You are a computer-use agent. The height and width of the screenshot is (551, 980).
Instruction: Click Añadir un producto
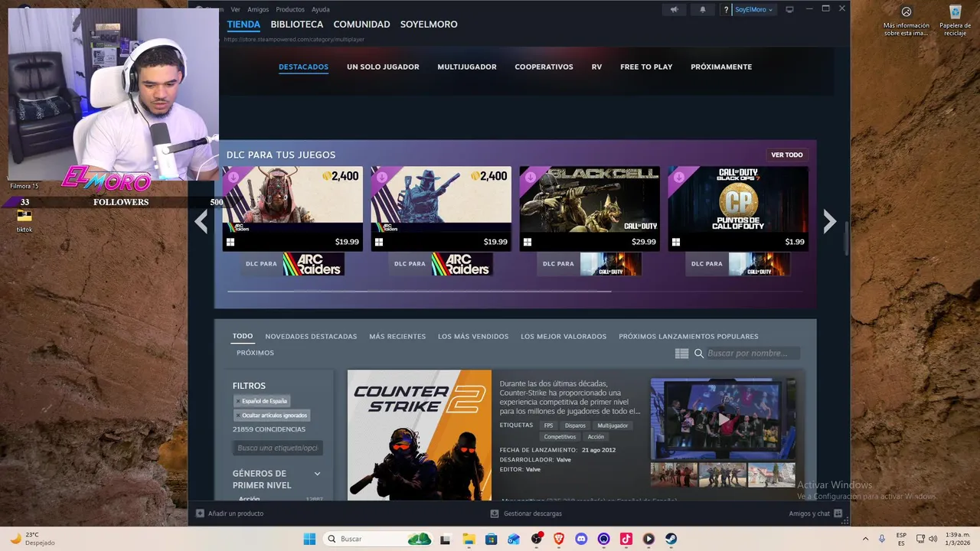coord(230,514)
